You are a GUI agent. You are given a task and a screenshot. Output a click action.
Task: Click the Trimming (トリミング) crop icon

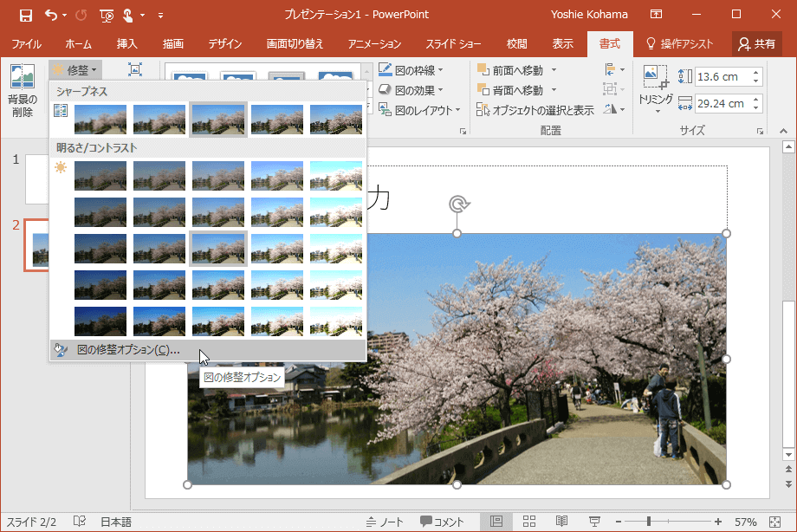point(655,80)
